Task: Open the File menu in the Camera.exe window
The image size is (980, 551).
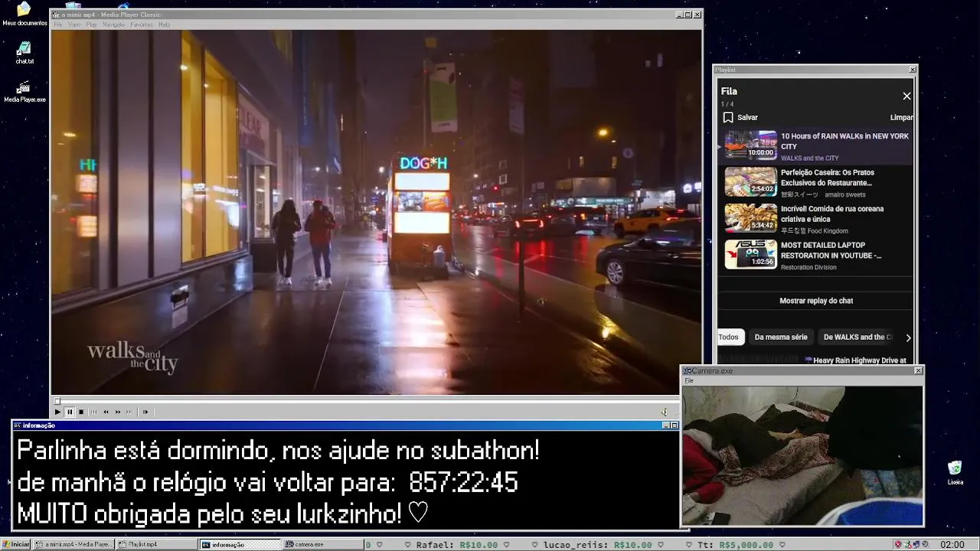Action: tap(689, 380)
